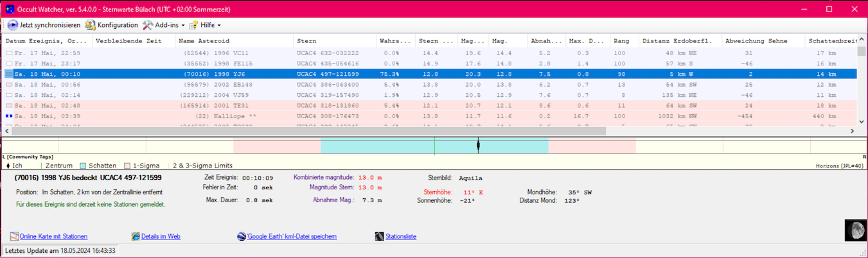
Task: Click the Jetzt synchronisieren sync icon
Action: point(13,25)
